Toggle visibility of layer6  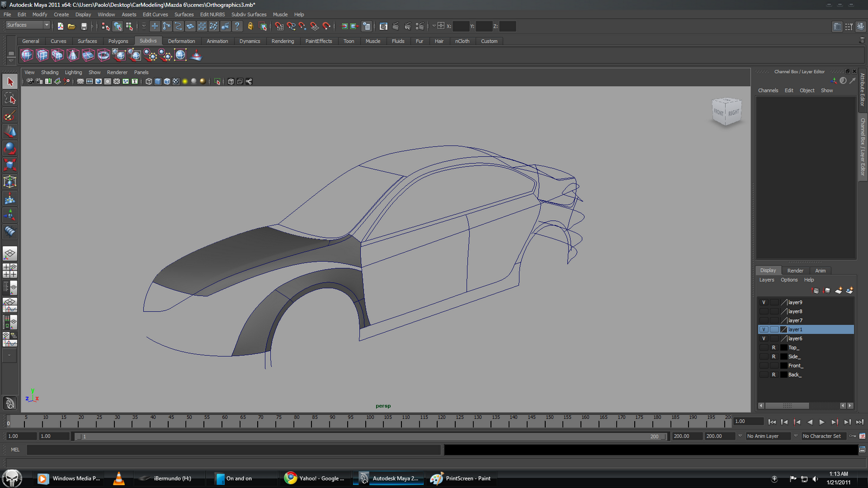pos(764,338)
